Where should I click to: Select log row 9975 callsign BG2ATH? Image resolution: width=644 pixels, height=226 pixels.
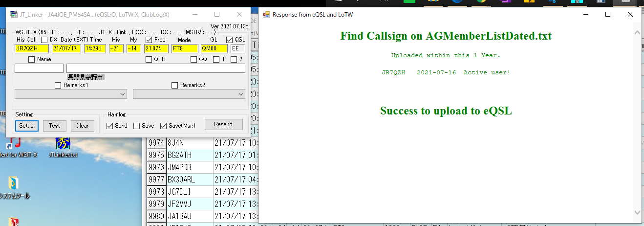(190, 155)
